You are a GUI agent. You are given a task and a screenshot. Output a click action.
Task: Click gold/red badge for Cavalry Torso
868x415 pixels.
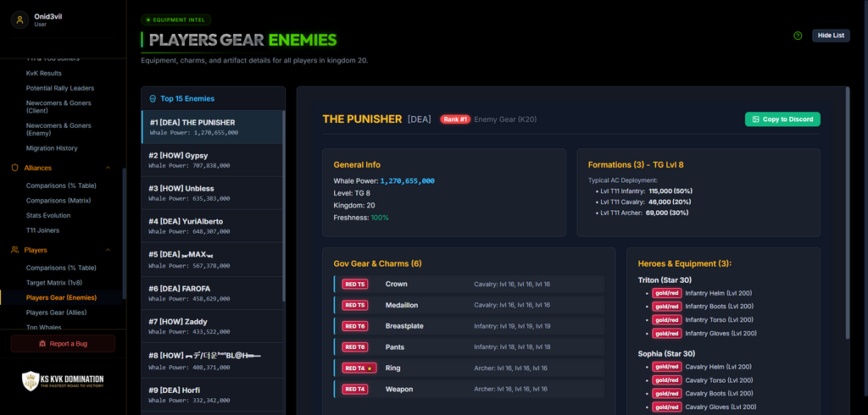666,380
